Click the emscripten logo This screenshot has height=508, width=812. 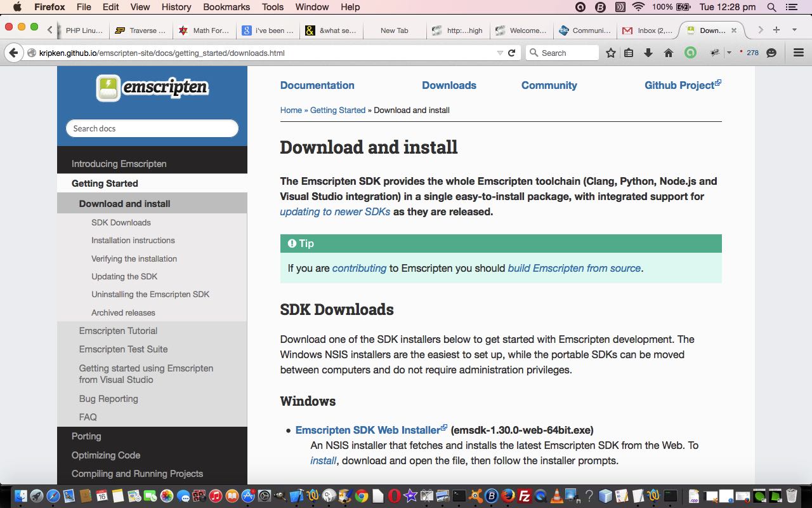pyautogui.click(x=152, y=88)
